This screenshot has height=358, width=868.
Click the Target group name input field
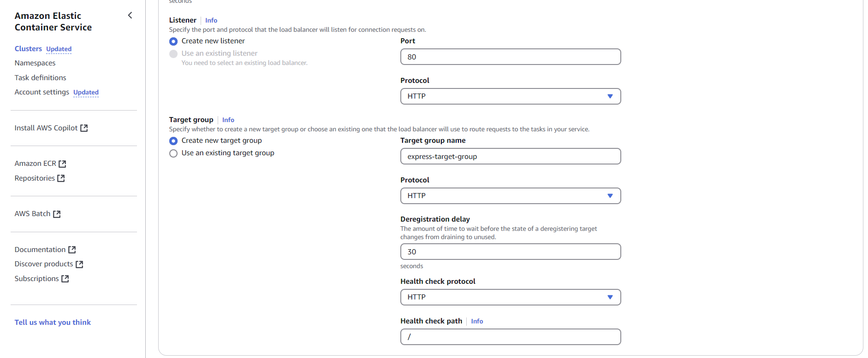coord(510,156)
